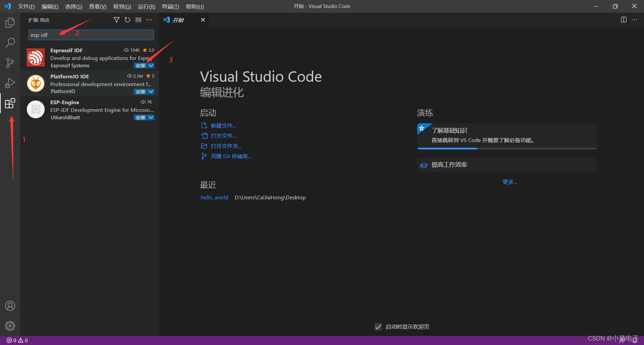Screen dimensions: 644x345
Task: Click the UtkarshBhatt publisher name
Action: tap(65, 117)
